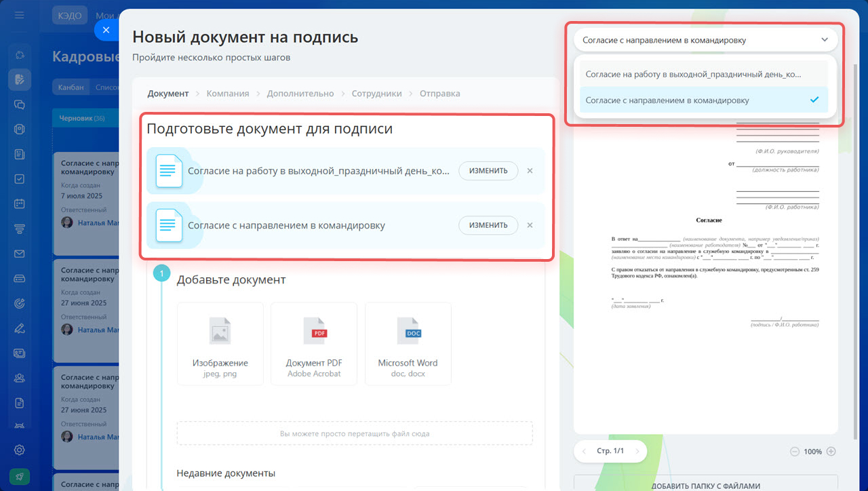The image size is (868, 491).
Task: Go to previous preview page
Action: [585, 451]
